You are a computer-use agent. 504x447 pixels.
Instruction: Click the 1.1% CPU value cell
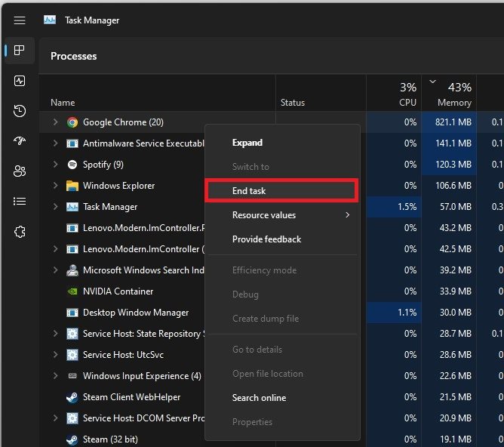coord(407,313)
